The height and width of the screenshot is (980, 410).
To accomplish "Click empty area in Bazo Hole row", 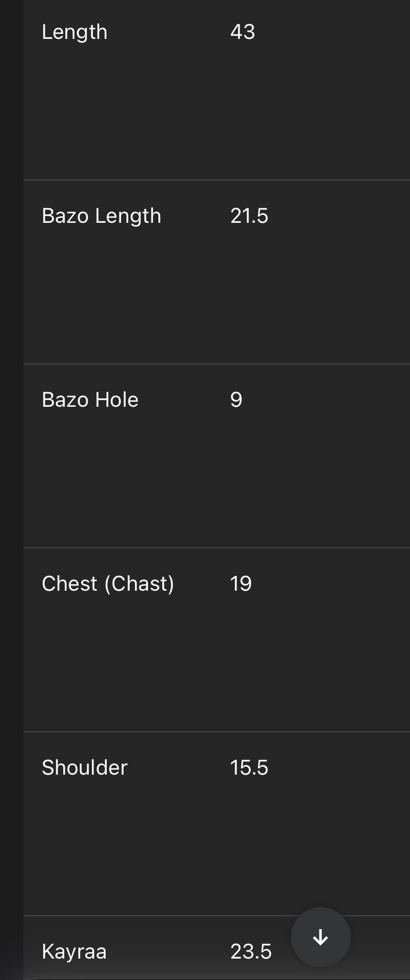I will (214, 479).
